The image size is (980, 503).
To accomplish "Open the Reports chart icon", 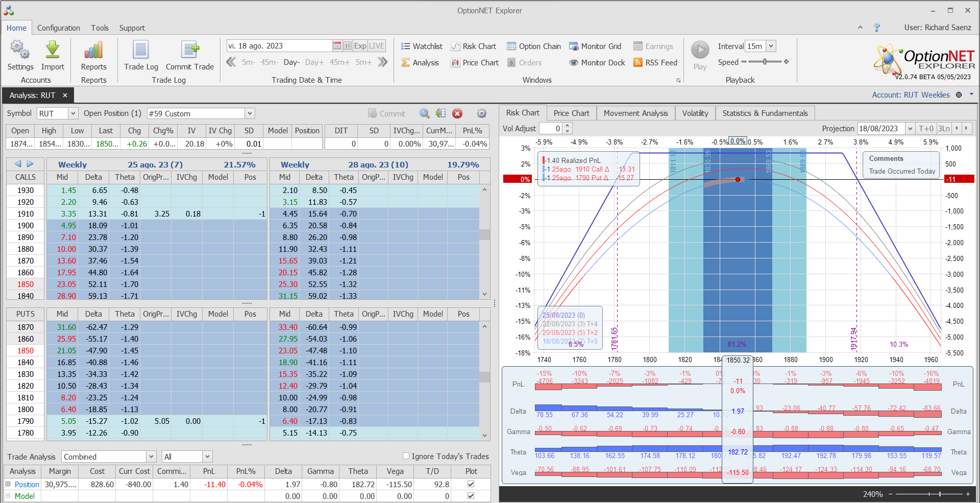I will pos(93,51).
